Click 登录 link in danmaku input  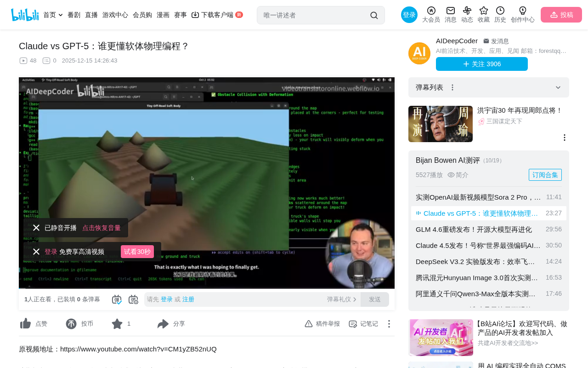pyautogui.click(x=167, y=299)
